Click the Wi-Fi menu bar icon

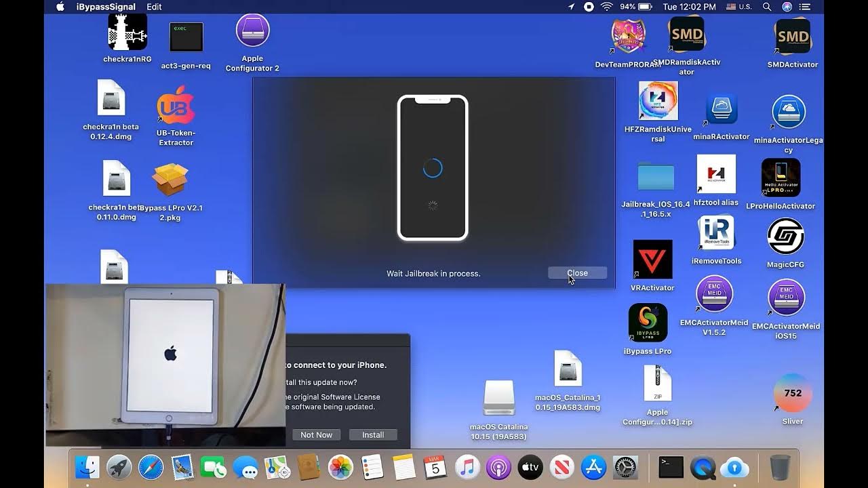[x=606, y=7]
